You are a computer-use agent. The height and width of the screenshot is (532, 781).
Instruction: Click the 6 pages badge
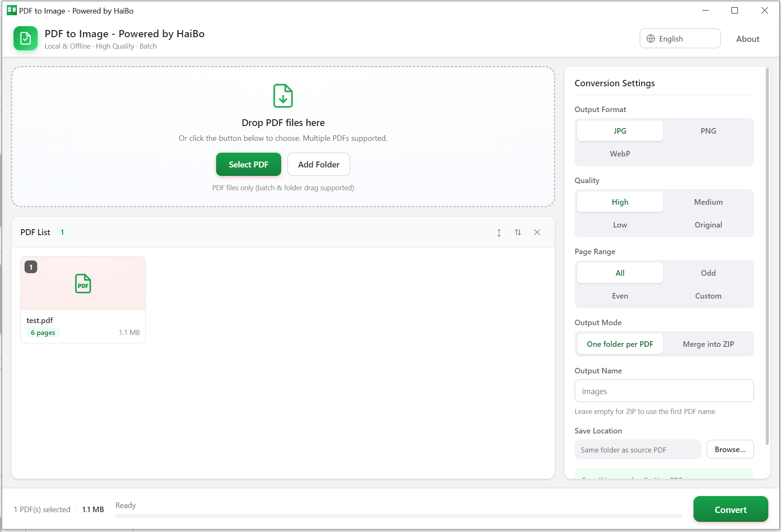tap(43, 332)
